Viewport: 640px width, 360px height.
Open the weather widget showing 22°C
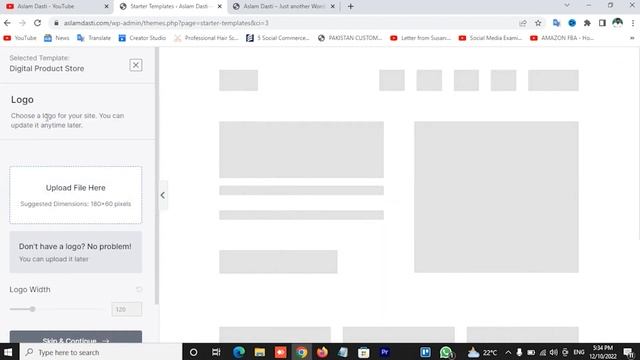(x=482, y=352)
